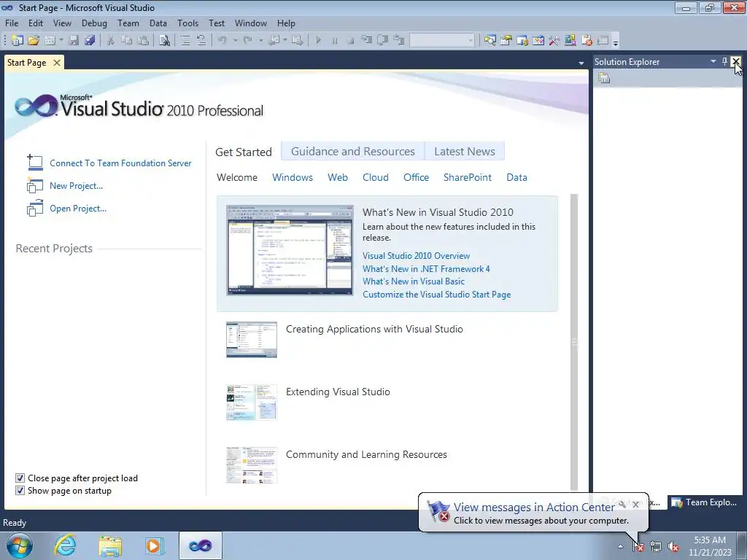This screenshot has height=560, width=747.
Task: Expand the Redo history dropdown arrow
Action: tap(260, 41)
